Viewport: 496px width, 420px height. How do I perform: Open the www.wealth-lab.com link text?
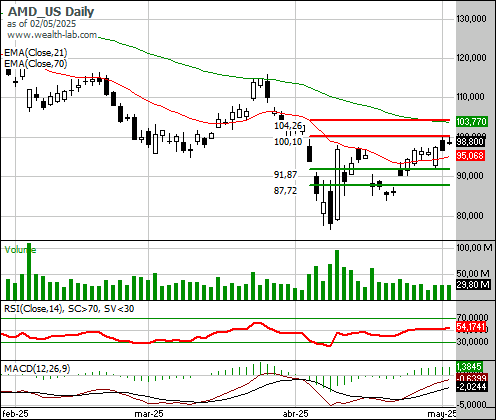coord(52,35)
